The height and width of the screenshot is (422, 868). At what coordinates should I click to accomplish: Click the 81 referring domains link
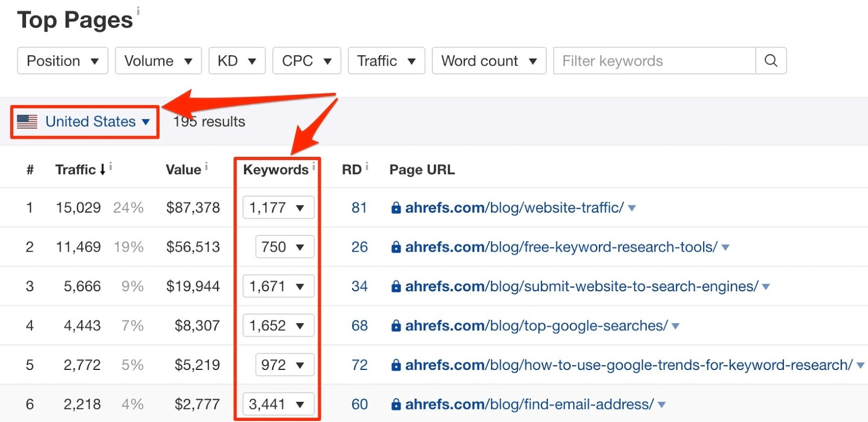359,208
